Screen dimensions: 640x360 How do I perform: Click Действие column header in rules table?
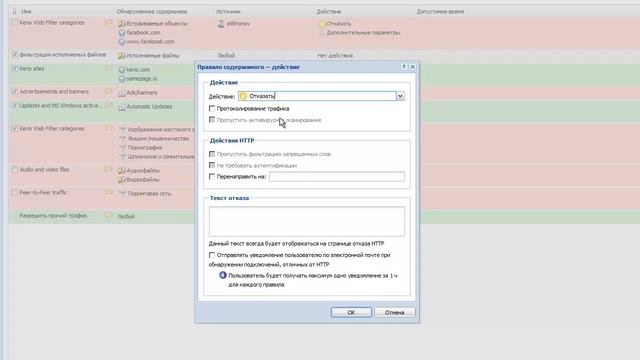pos(329,11)
